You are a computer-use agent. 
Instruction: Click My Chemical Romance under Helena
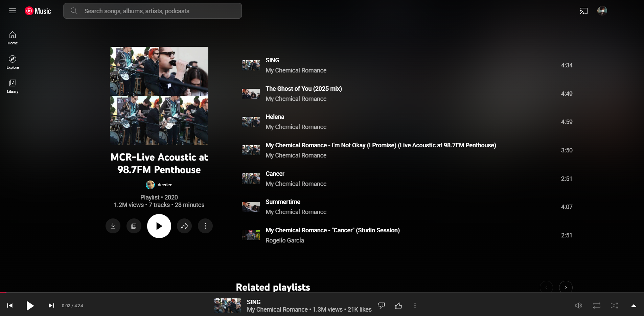(296, 127)
